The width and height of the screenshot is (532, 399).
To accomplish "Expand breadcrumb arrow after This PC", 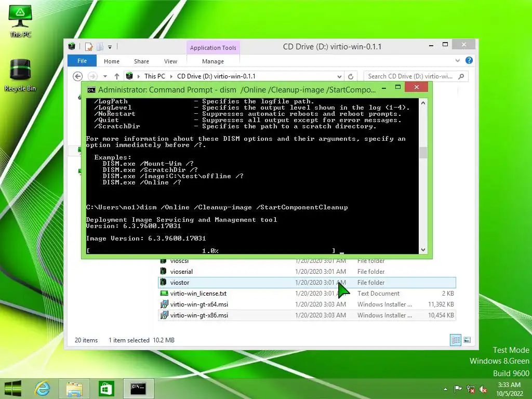I will pos(170,76).
